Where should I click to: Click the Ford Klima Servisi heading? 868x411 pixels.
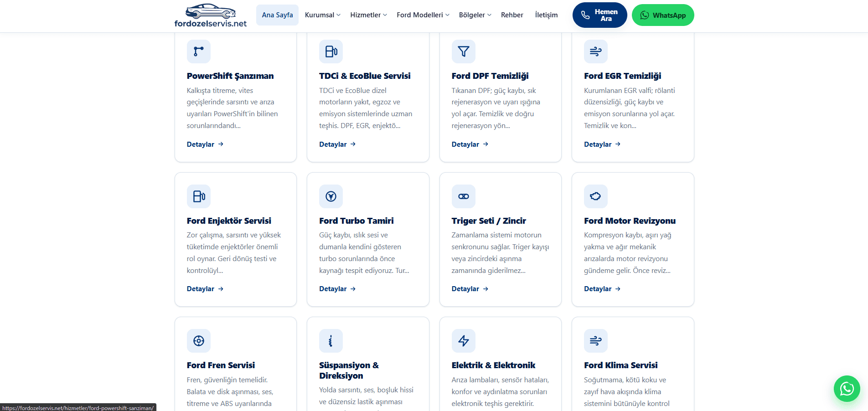tap(620, 365)
